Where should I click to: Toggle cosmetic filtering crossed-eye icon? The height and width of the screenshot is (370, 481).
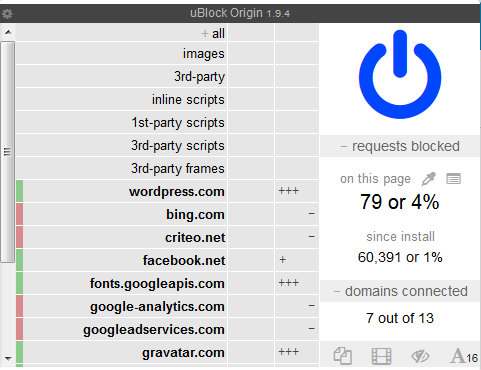pyautogui.click(x=420, y=356)
